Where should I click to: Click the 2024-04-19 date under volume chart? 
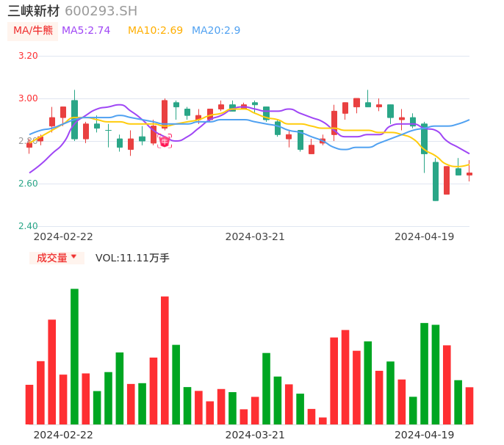[x=425, y=435]
